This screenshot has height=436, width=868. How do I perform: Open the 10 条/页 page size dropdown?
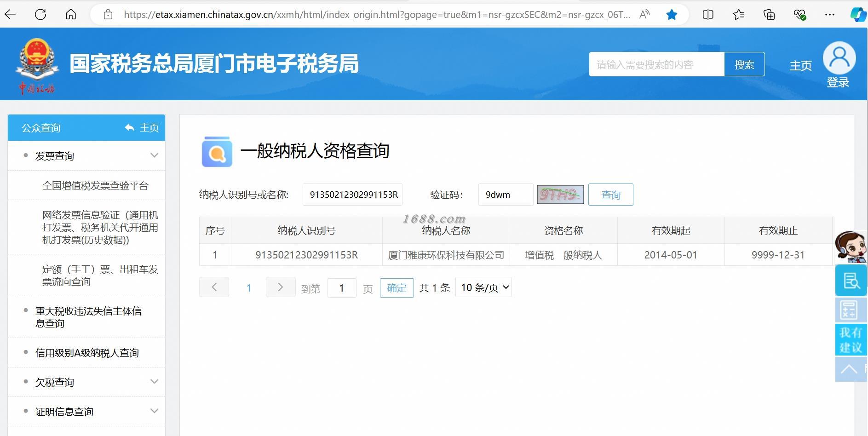click(x=483, y=287)
